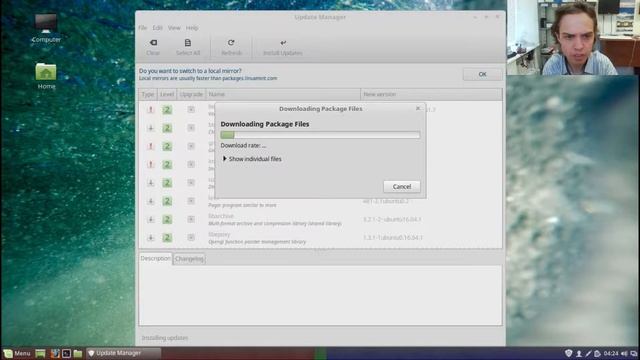Click 'Pager program similar to more' description

242,205
